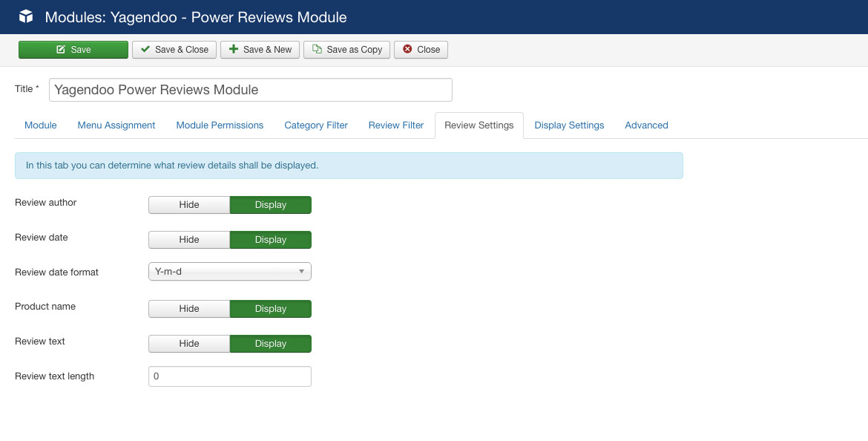868x441 pixels.
Task: Click the Review text label
Action: click(x=40, y=342)
